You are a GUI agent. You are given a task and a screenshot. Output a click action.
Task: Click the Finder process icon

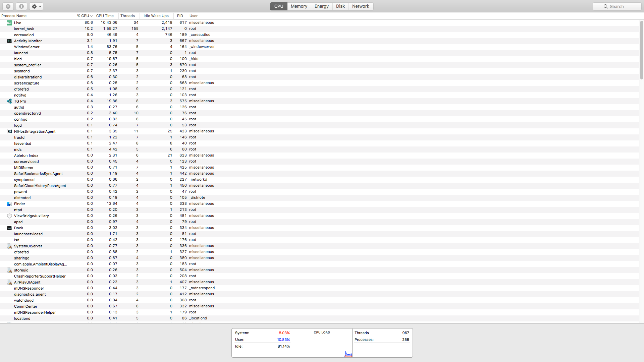(9, 204)
